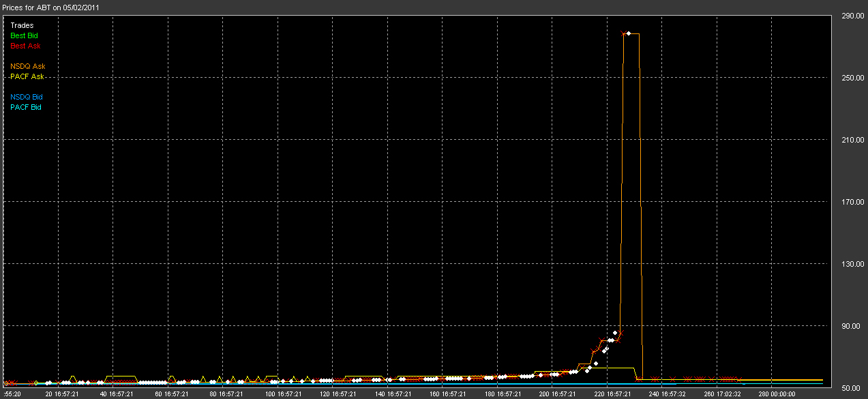
Task: Click the '220 16:57:21' time axis label
Action: point(613,394)
